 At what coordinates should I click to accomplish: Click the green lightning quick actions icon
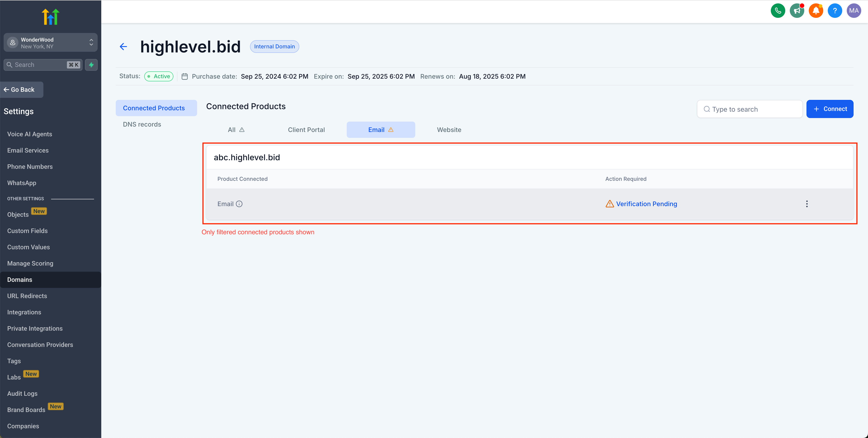[91, 65]
